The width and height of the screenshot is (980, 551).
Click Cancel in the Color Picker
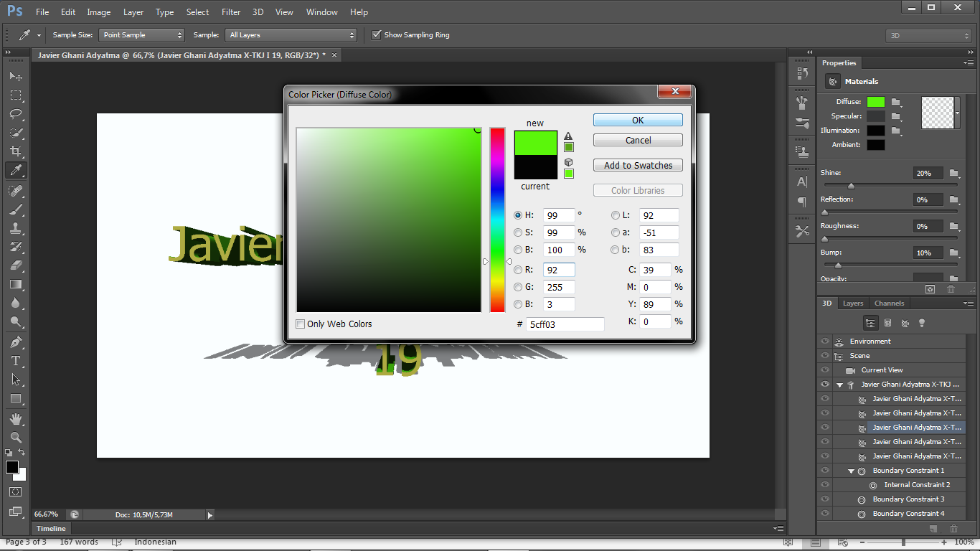638,140
